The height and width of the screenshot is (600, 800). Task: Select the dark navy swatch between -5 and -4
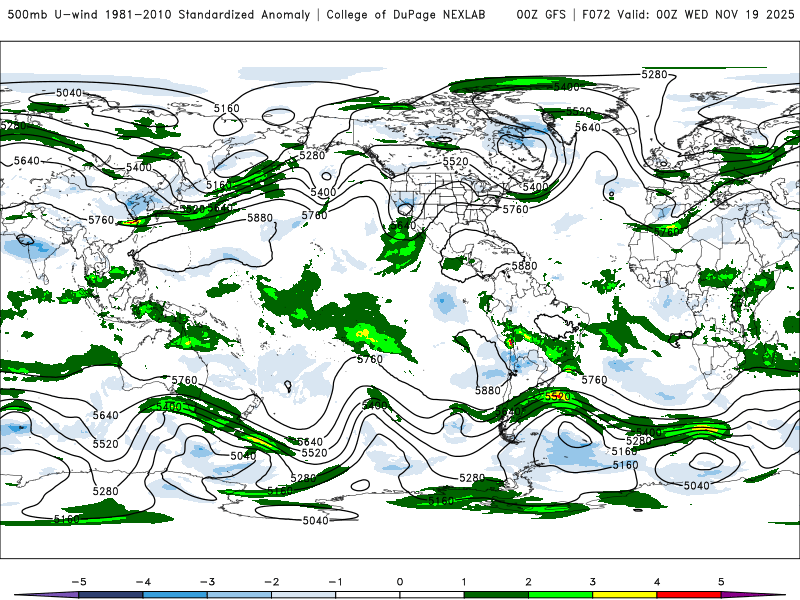[x=111, y=595]
